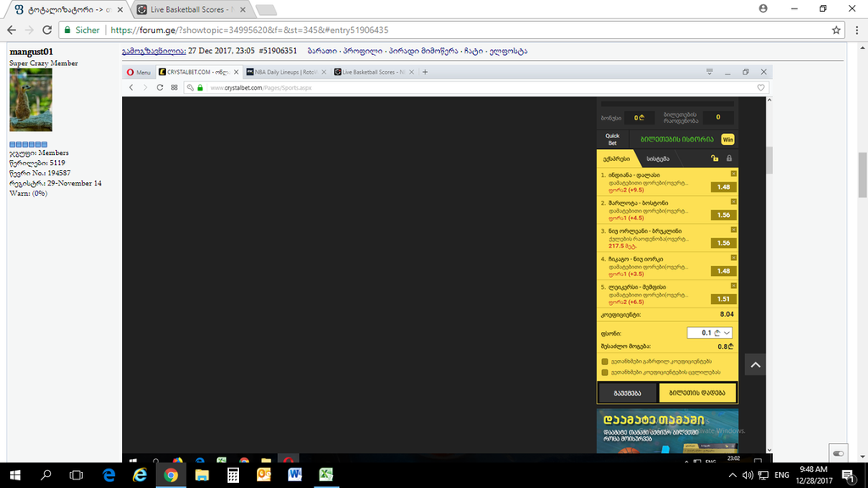Select the სისტემა bet tab

[x=658, y=158]
